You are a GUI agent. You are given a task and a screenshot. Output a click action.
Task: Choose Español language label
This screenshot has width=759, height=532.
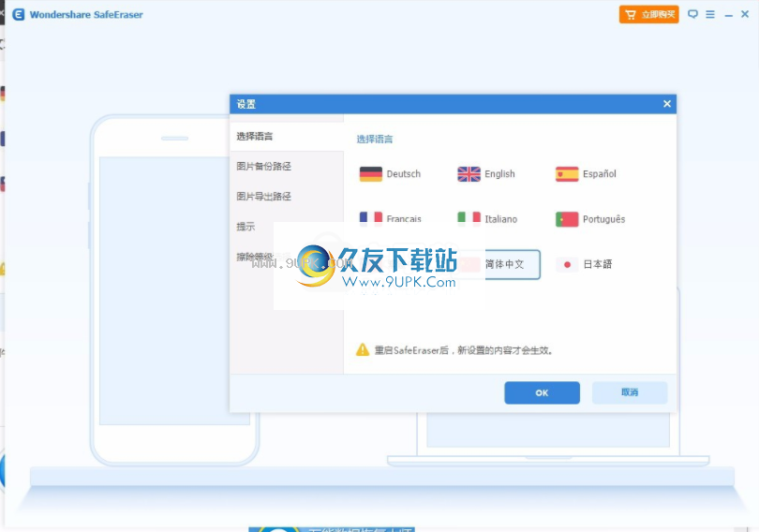(x=600, y=173)
